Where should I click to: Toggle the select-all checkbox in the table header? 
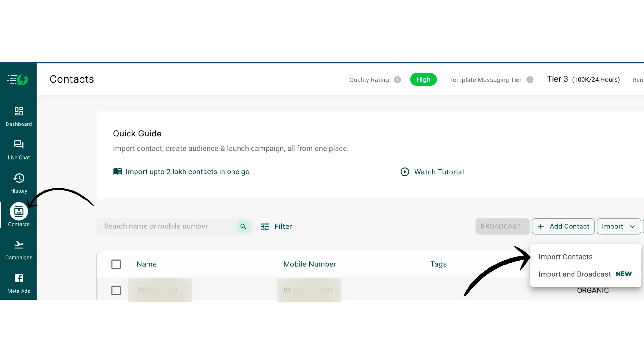tap(116, 264)
